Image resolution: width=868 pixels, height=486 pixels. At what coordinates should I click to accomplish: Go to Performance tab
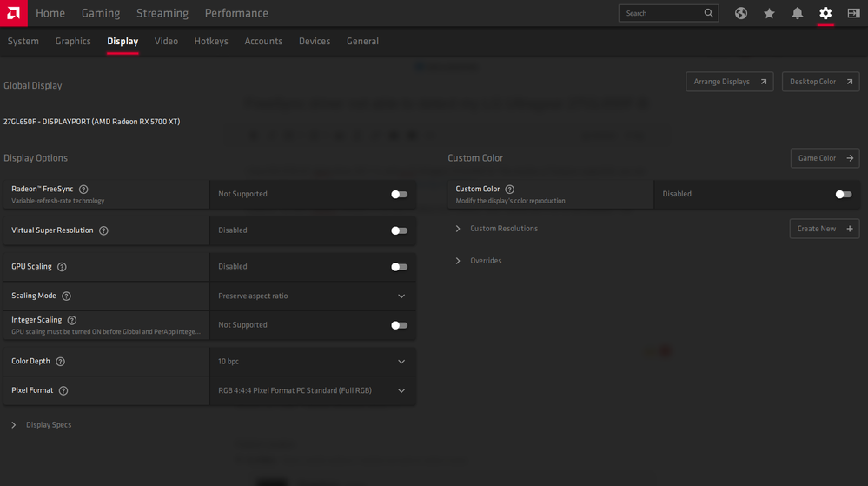[x=236, y=13]
